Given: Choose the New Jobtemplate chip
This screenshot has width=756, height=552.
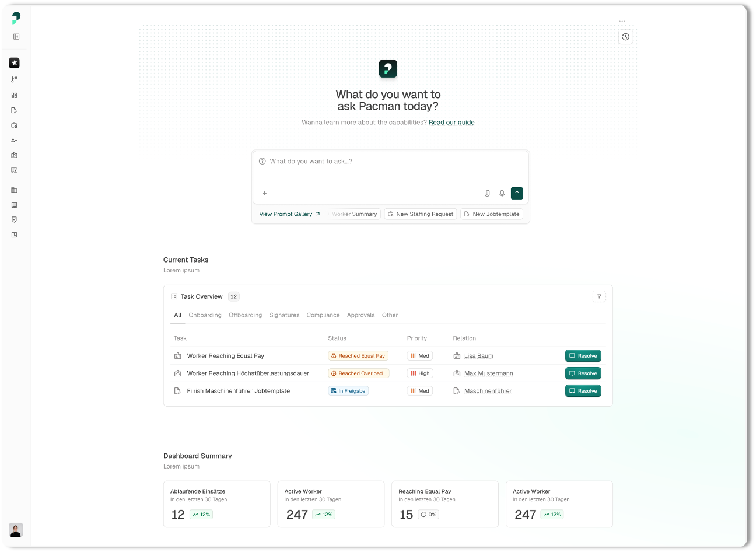Looking at the screenshot, I should 492,214.
